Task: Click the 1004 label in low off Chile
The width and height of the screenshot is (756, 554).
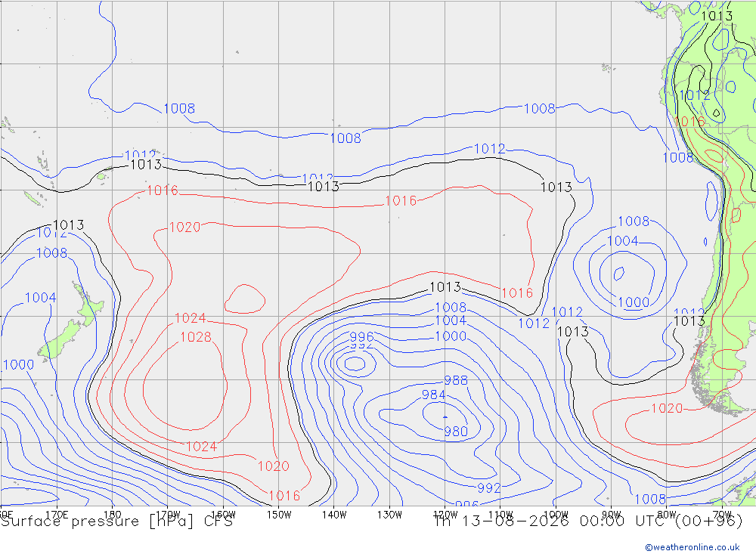Action: tap(622, 240)
